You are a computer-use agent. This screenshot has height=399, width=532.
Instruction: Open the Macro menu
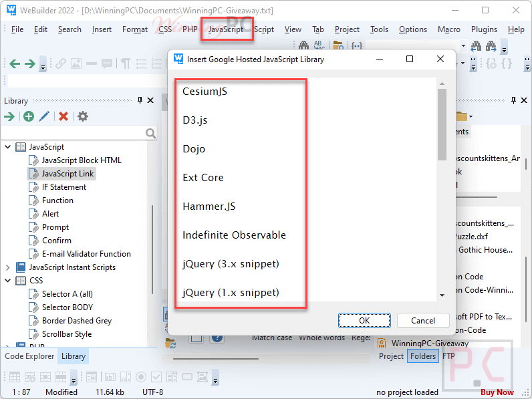[449, 29]
